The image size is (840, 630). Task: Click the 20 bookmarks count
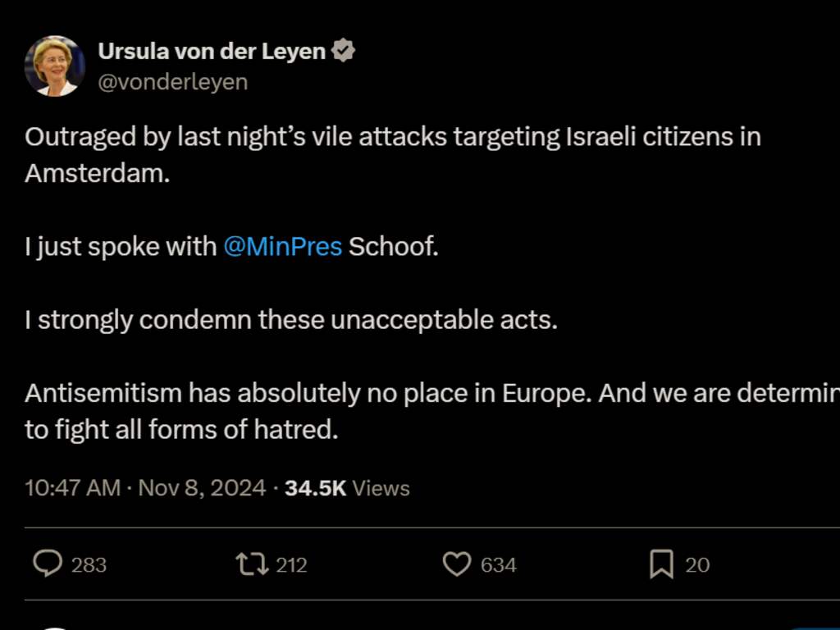(697, 565)
